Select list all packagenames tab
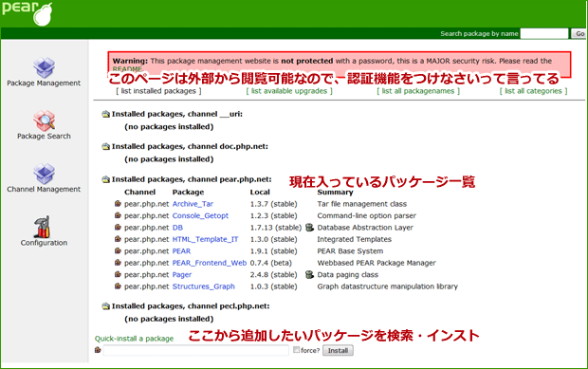 tap(418, 91)
